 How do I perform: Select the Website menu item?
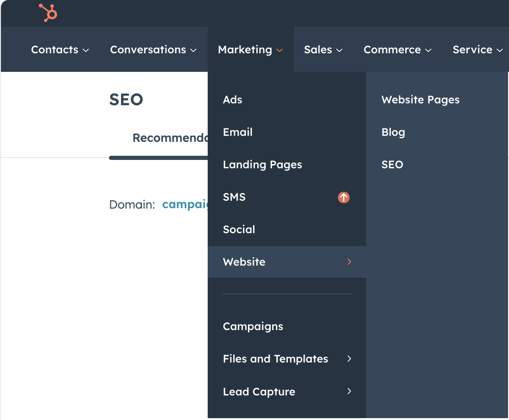click(x=287, y=261)
